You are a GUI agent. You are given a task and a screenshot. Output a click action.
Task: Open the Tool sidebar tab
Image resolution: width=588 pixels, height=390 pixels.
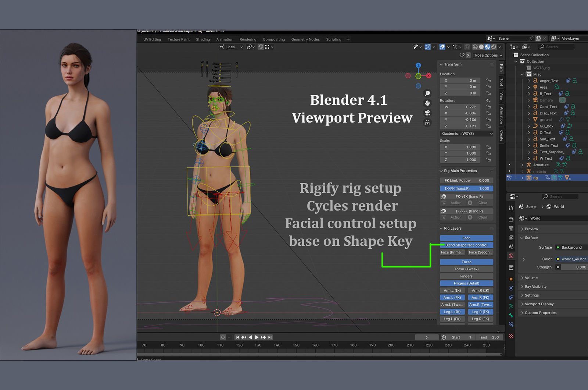tap(501, 82)
